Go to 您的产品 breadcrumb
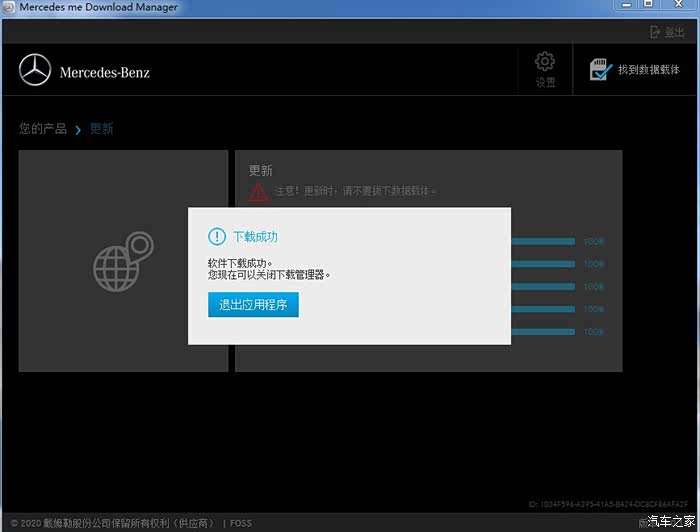Screen dimensions: 700x532 [x=42, y=129]
